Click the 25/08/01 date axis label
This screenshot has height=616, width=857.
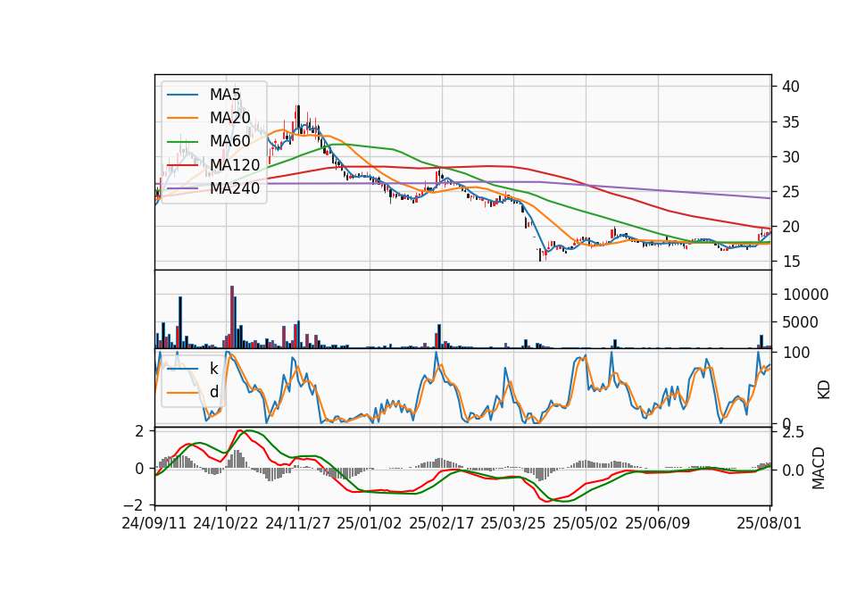(769, 523)
